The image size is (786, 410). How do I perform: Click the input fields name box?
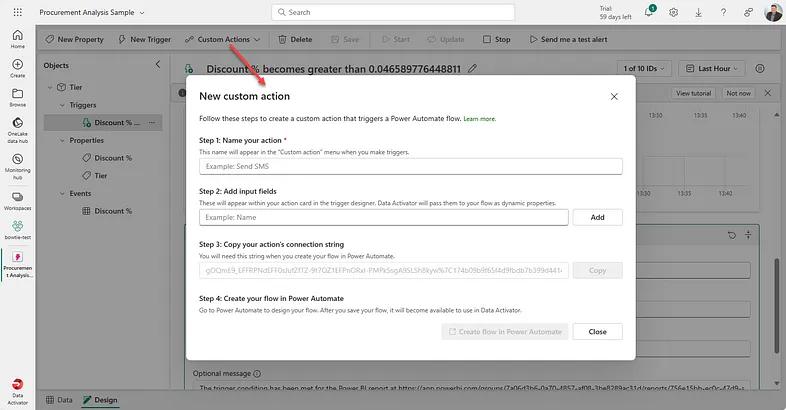tap(383, 218)
